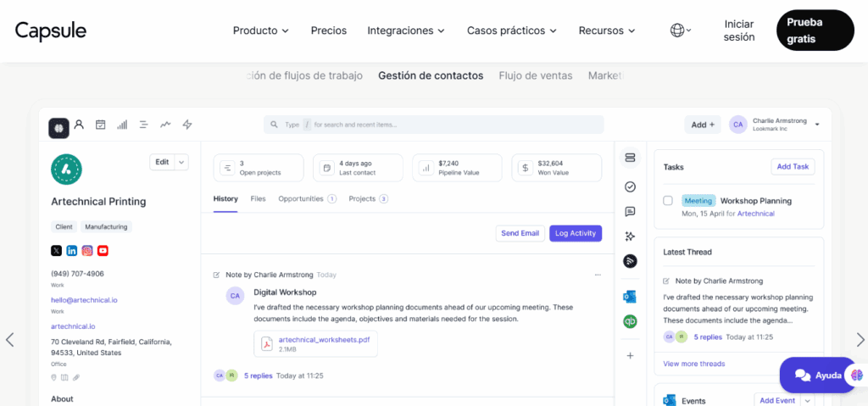Image resolution: width=868 pixels, height=406 pixels.
Task: Expand the Integraciones menu
Action: (x=406, y=31)
